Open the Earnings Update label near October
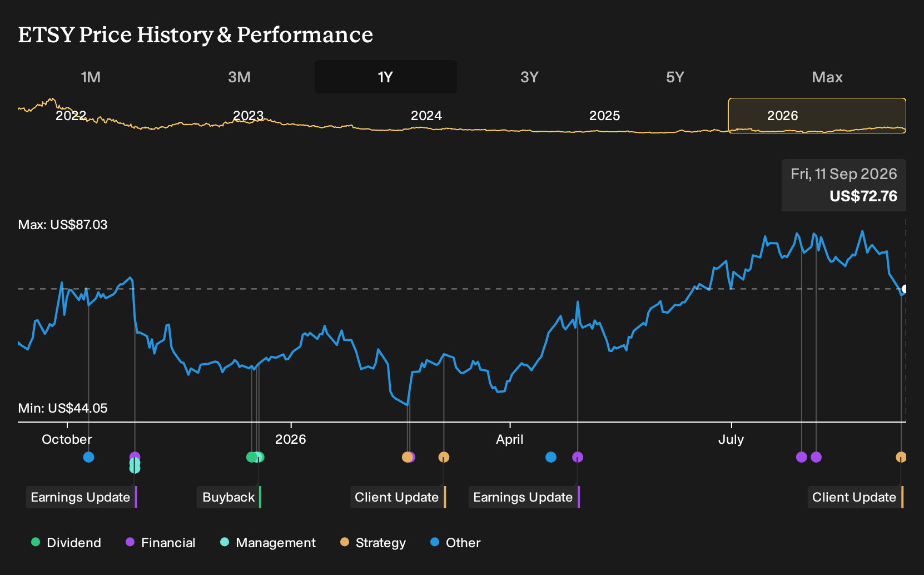 coord(81,497)
